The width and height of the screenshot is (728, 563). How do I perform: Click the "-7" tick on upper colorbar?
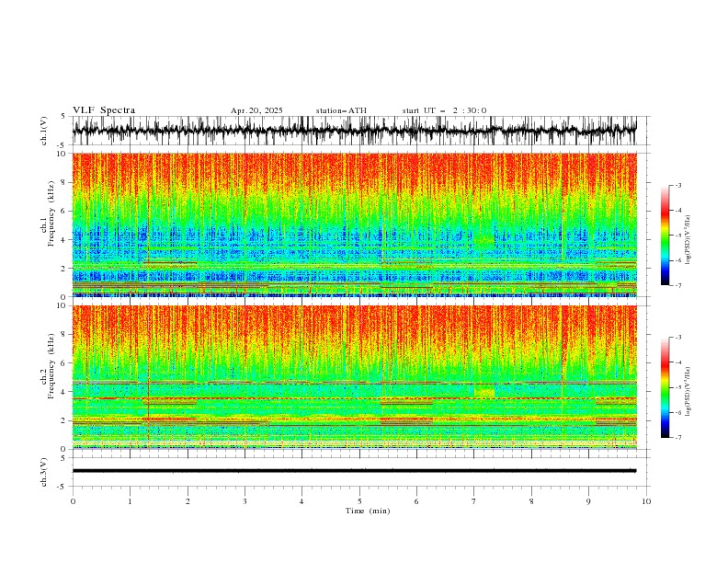pos(677,285)
